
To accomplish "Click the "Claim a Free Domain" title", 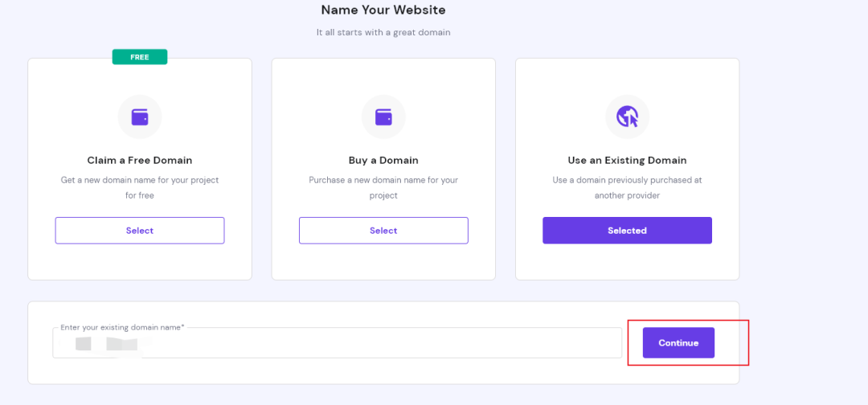I will pos(140,160).
